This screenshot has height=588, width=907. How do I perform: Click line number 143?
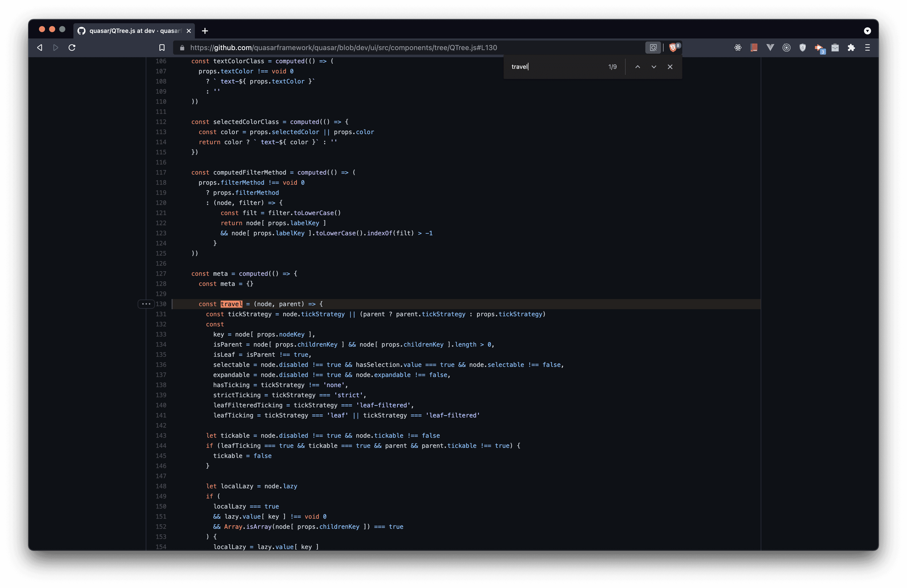coord(161,435)
